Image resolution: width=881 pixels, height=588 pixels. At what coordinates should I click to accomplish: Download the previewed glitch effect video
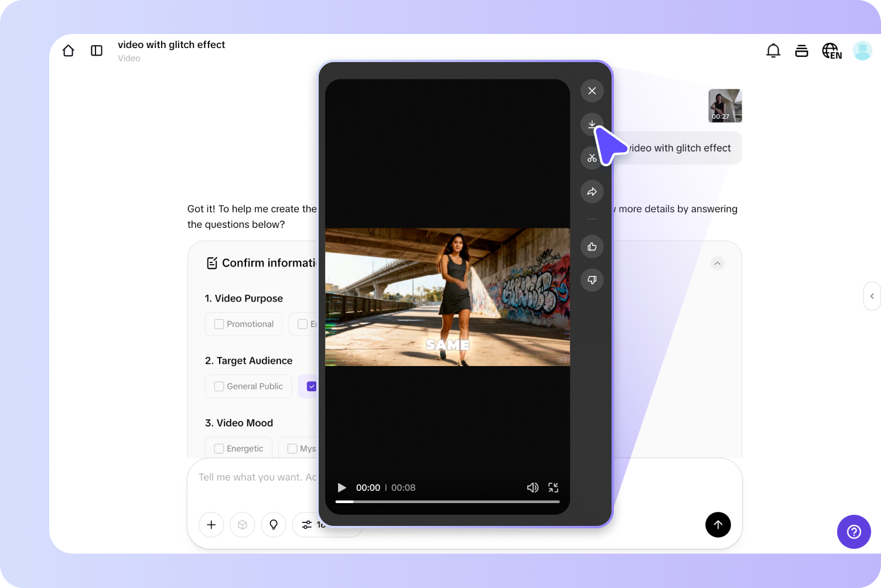pyautogui.click(x=592, y=124)
